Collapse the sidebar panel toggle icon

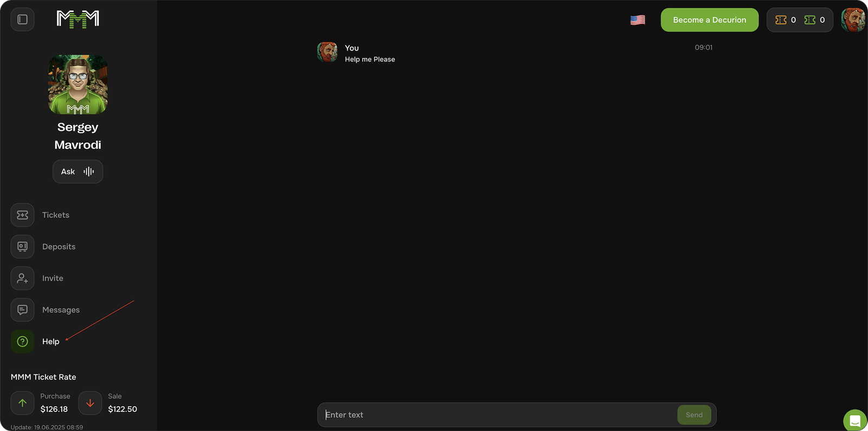point(22,20)
